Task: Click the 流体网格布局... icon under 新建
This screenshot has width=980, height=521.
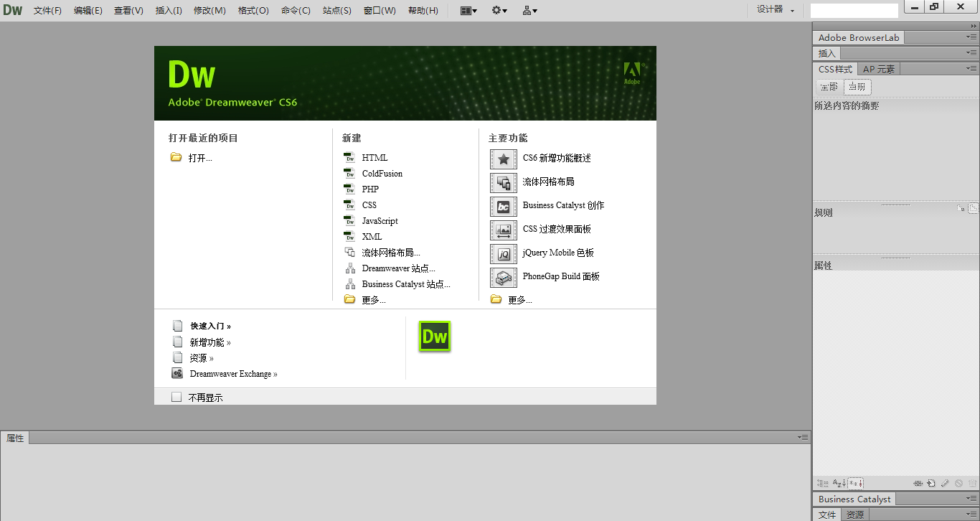Action: click(350, 252)
